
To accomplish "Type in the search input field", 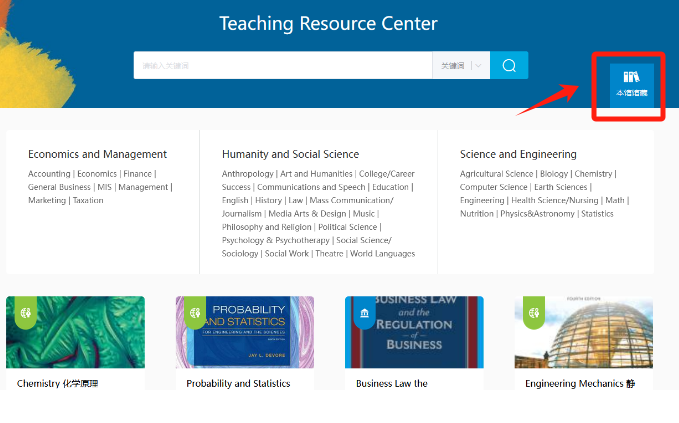I will coord(282,66).
